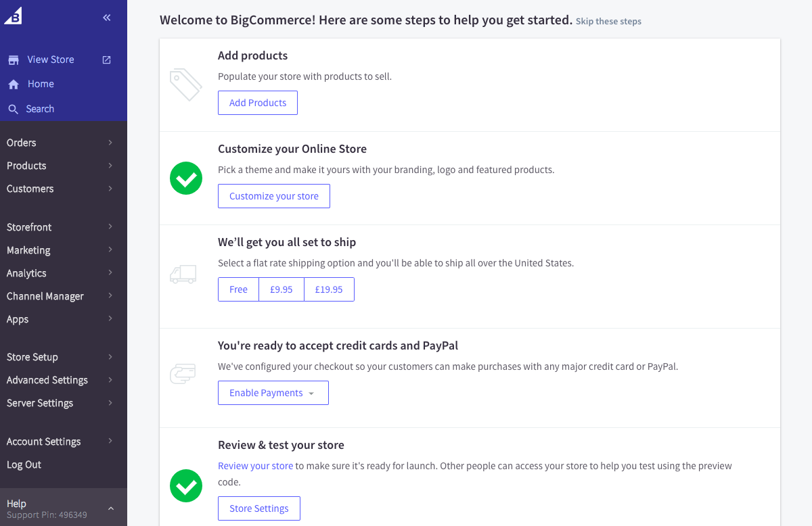This screenshot has width=812, height=526.
Task: Click green checkmark beside Review & test
Action: coord(186,485)
